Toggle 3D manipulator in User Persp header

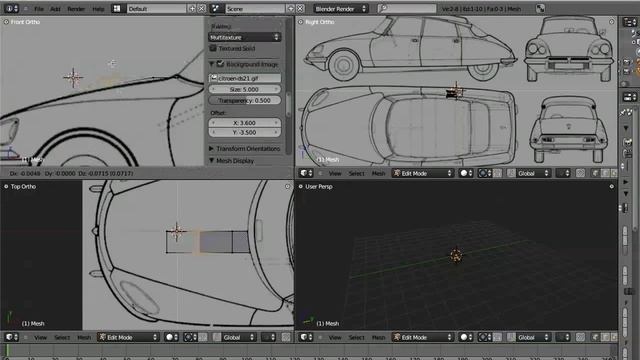(511, 338)
